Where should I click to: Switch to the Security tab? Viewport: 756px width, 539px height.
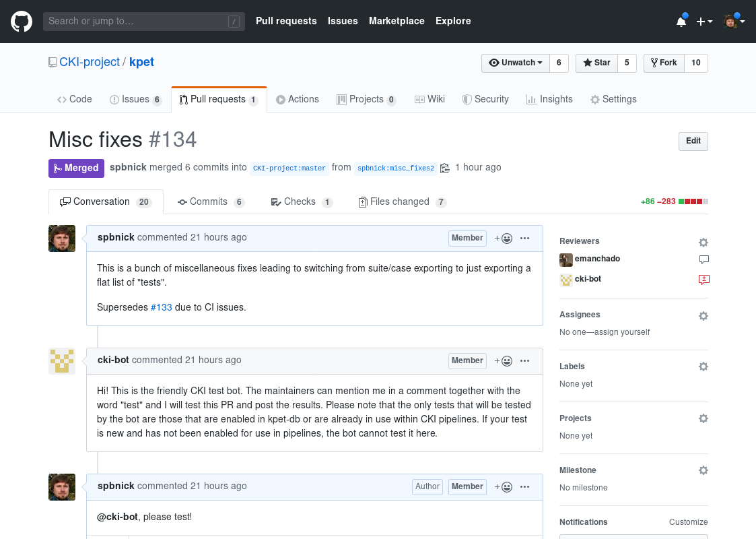[x=485, y=100]
